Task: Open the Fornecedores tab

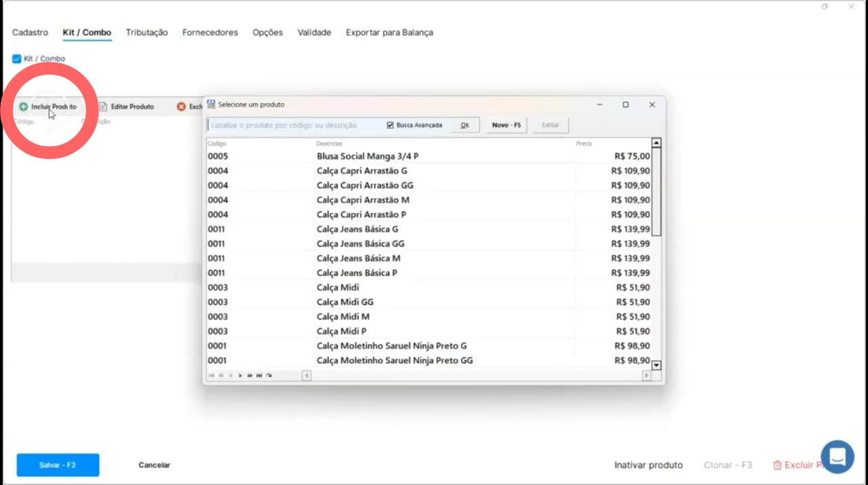Action: point(210,32)
